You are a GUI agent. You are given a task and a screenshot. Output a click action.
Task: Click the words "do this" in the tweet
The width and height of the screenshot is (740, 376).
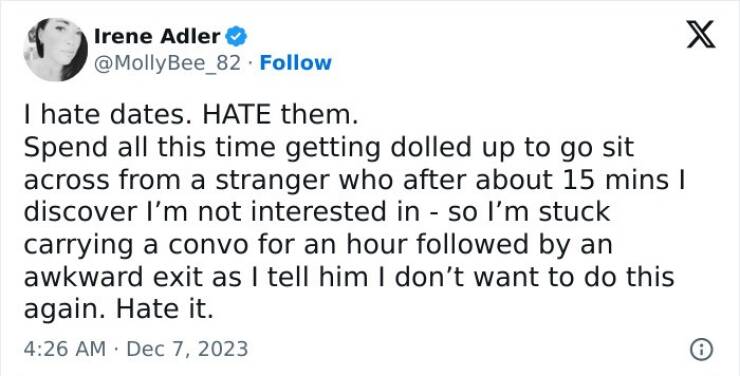click(x=629, y=276)
